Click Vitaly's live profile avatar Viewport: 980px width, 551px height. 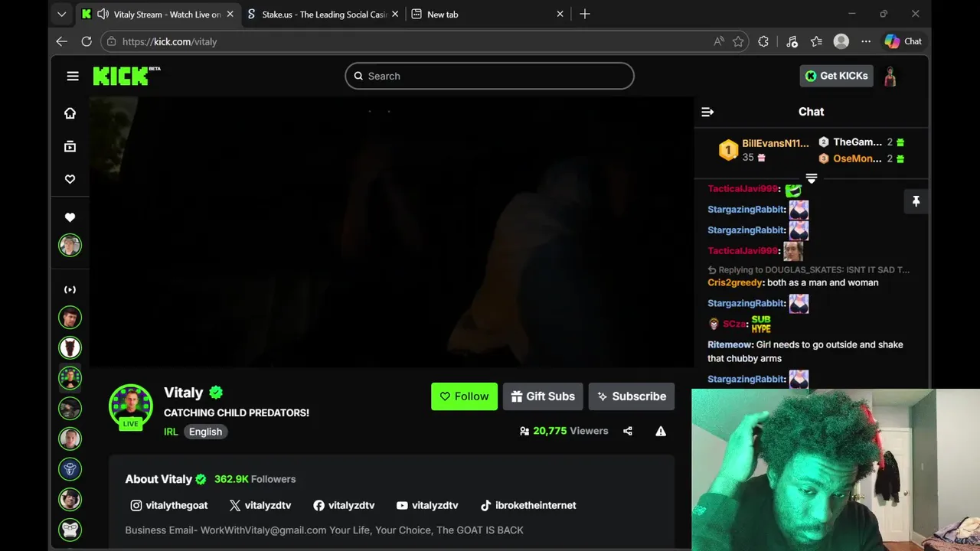coord(131,406)
